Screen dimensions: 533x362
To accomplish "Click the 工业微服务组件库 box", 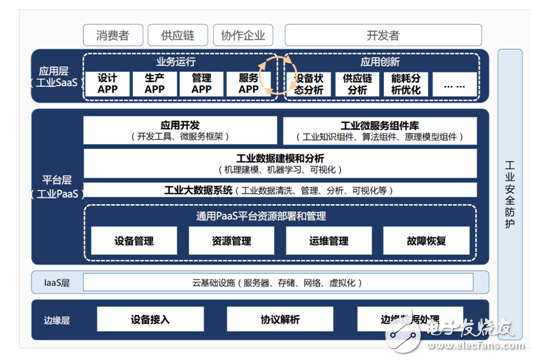I will 380,131.
